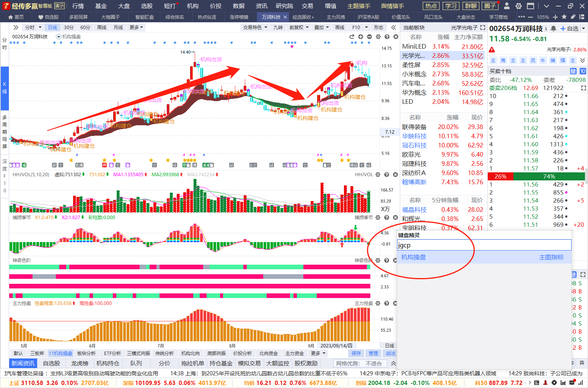
Task: Switch to 60分 period
Action: (85, 28)
